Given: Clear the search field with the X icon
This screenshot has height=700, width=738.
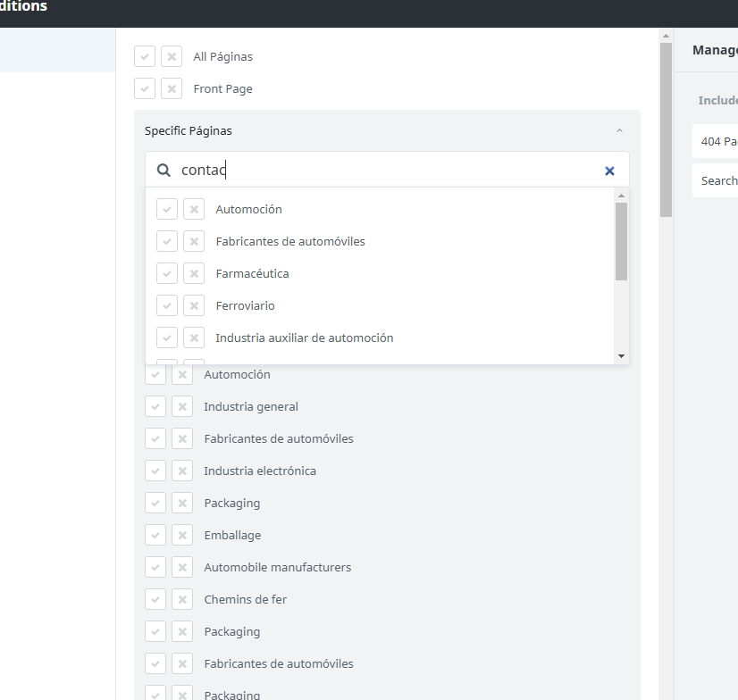Looking at the screenshot, I should (609, 171).
